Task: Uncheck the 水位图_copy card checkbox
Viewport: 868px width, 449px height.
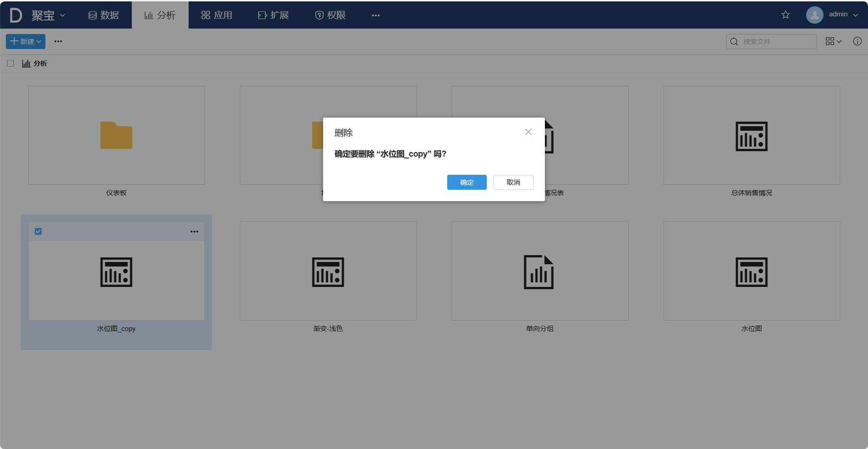Action: tap(38, 232)
